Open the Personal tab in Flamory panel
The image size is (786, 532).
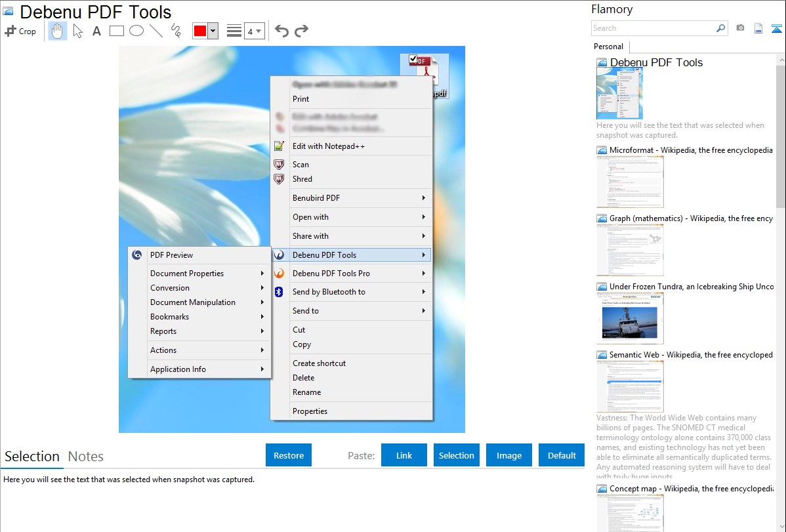click(608, 47)
